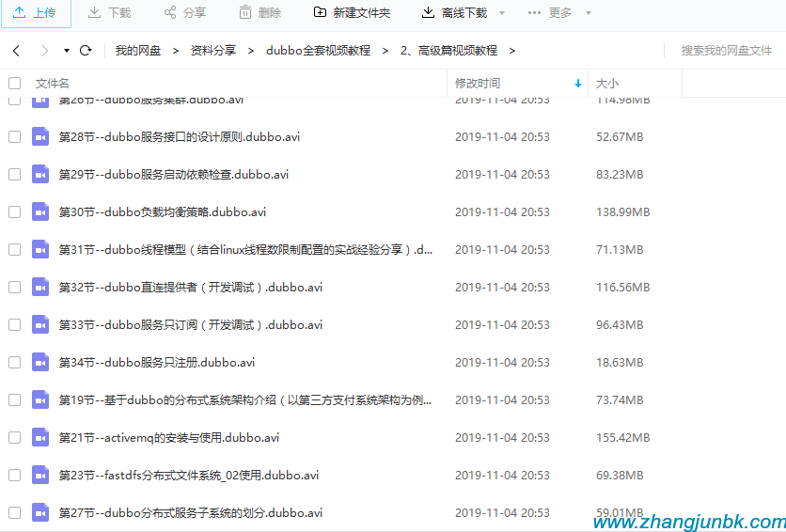This screenshot has height=532, width=786.
Task: Click the video icon of 第33节 file
Action: 40,324
